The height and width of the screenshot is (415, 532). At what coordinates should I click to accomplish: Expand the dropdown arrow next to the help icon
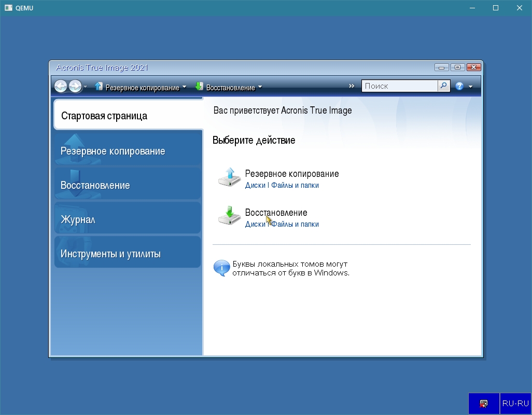coord(471,87)
